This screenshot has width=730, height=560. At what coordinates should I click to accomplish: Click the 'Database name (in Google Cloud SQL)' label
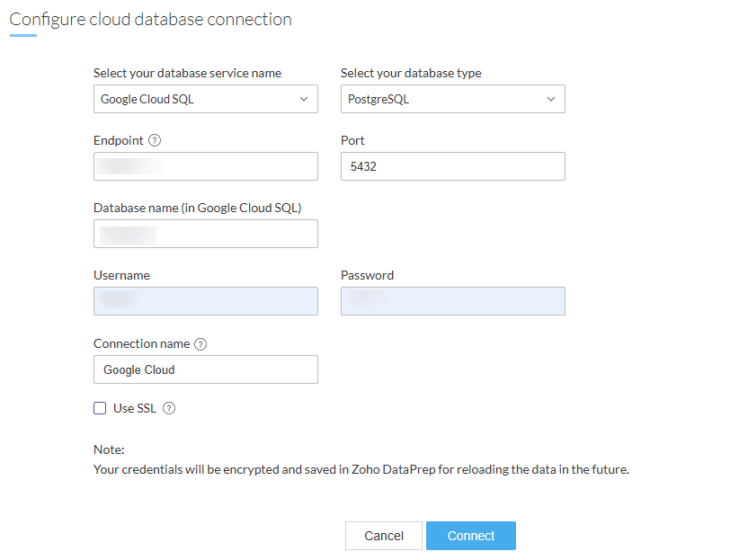pyautogui.click(x=197, y=208)
